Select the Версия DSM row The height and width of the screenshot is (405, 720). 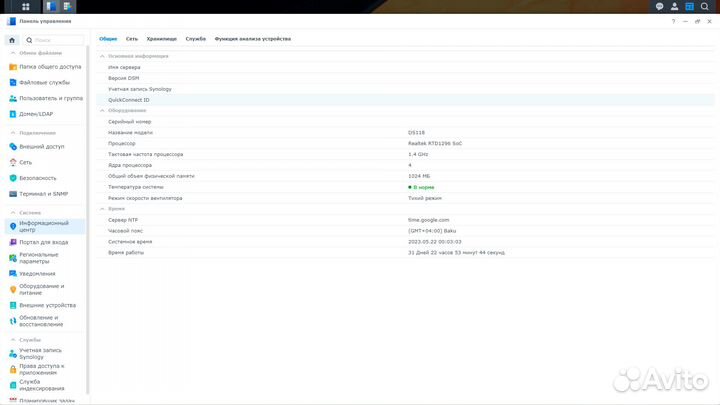click(x=405, y=78)
